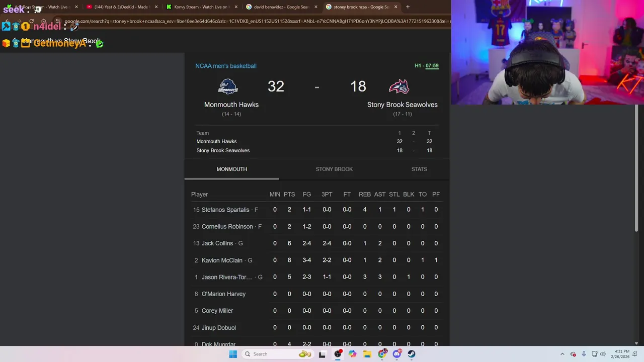Click the 3PT column header
The height and width of the screenshot is (362, 644).
[x=327, y=195]
